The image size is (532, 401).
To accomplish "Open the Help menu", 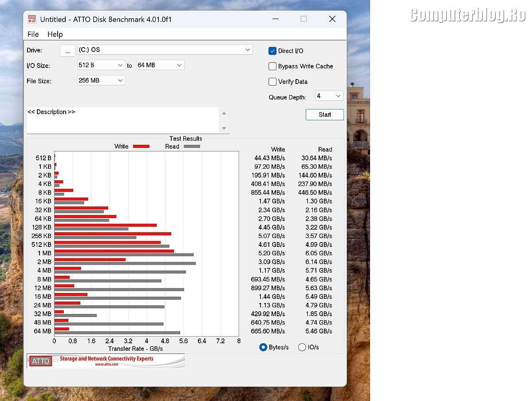I will coord(55,34).
